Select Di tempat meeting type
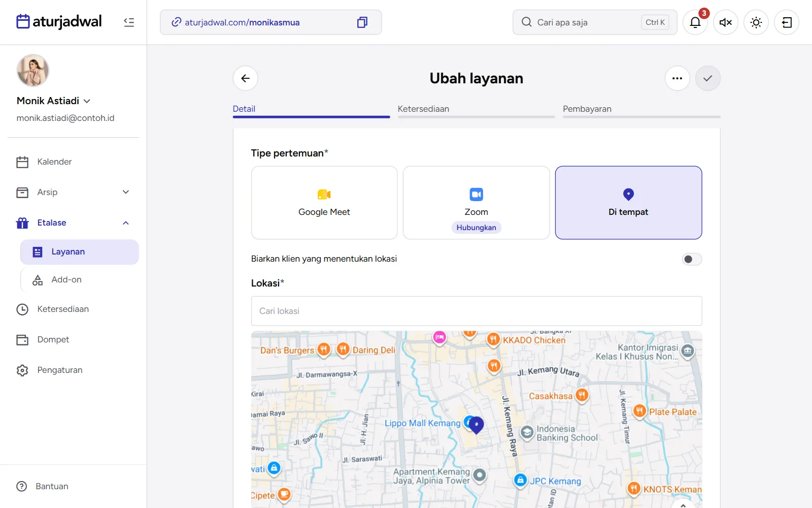Viewport: 812px width, 508px height. click(628, 203)
